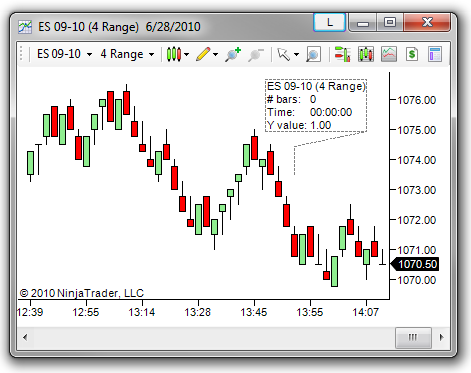The height and width of the screenshot is (373, 471).
Task: Click the scrollbar right arrow
Action: click(x=442, y=337)
